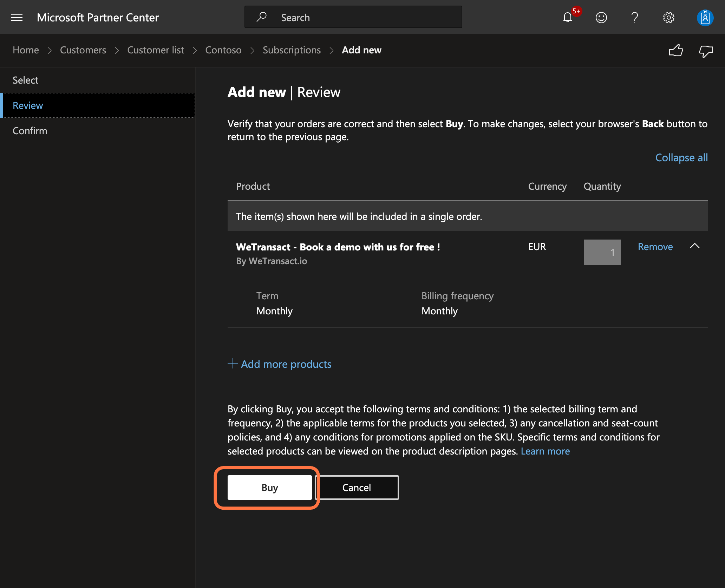Click the Product column header
This screenshot has width=725, height=588.
253,186
